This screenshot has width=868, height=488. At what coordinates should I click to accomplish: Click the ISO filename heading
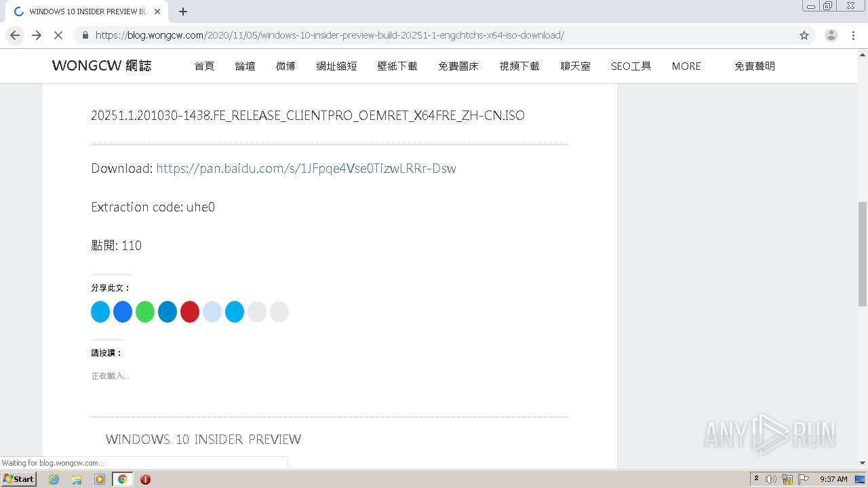click(308, 115)
